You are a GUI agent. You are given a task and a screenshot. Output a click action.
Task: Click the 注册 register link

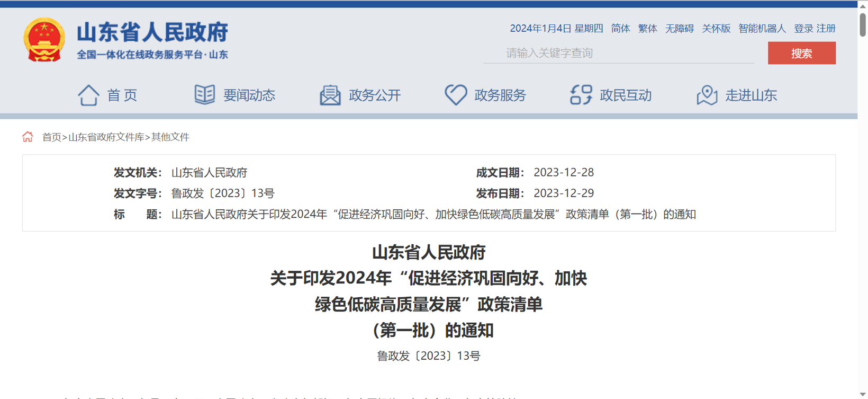click(826, 29)
